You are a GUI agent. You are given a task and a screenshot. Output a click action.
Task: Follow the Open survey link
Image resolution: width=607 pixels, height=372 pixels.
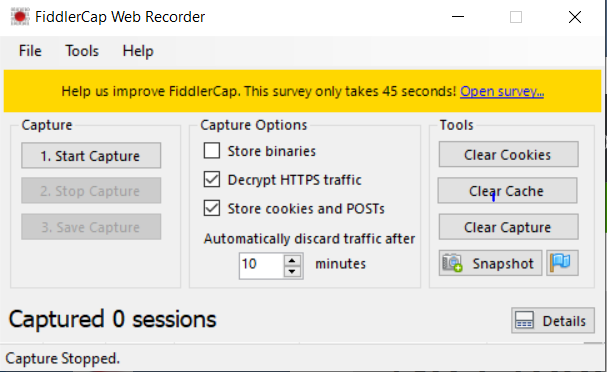(x=502, y=91)
